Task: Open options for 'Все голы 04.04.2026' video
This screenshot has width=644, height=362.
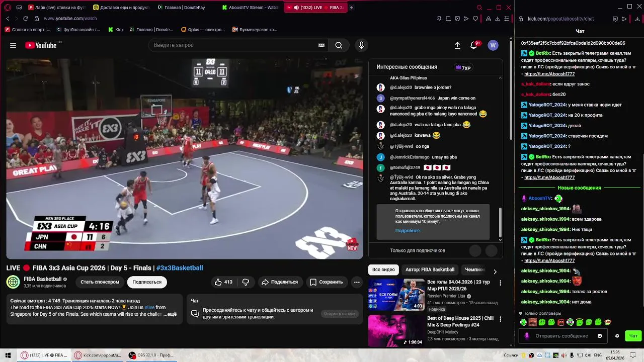Action: click(500, 283)
